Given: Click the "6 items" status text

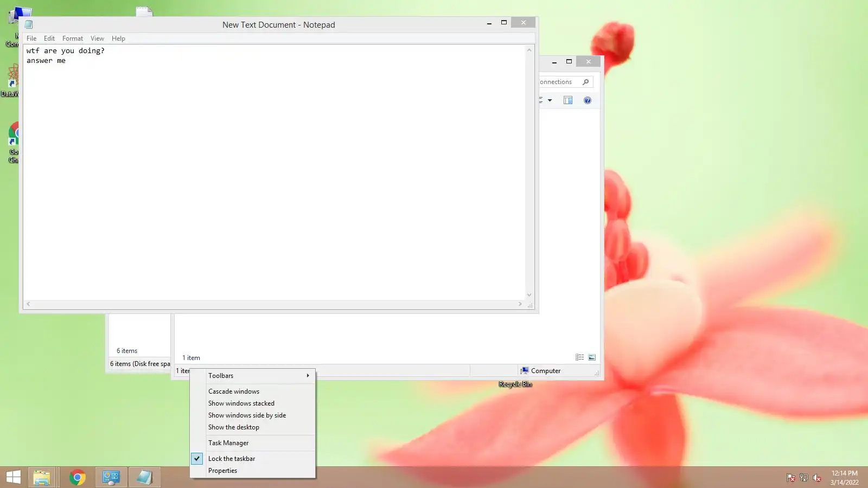Looking at the screenshot, I should [x=127, y=351].
